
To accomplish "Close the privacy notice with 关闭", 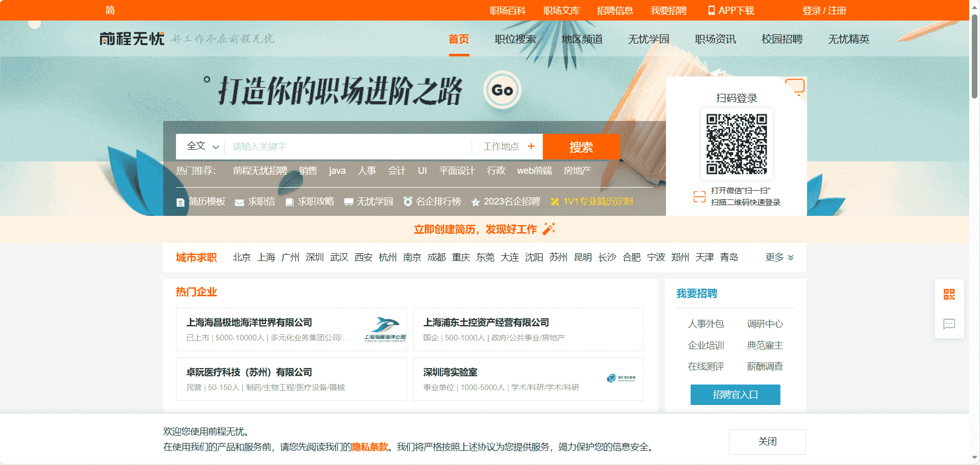I will (767, 442).
